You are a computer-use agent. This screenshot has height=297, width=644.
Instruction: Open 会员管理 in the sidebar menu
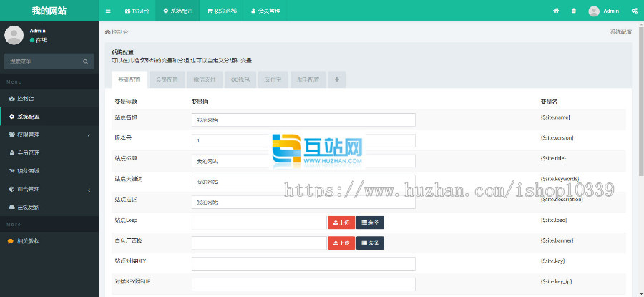tap(49, 153)
